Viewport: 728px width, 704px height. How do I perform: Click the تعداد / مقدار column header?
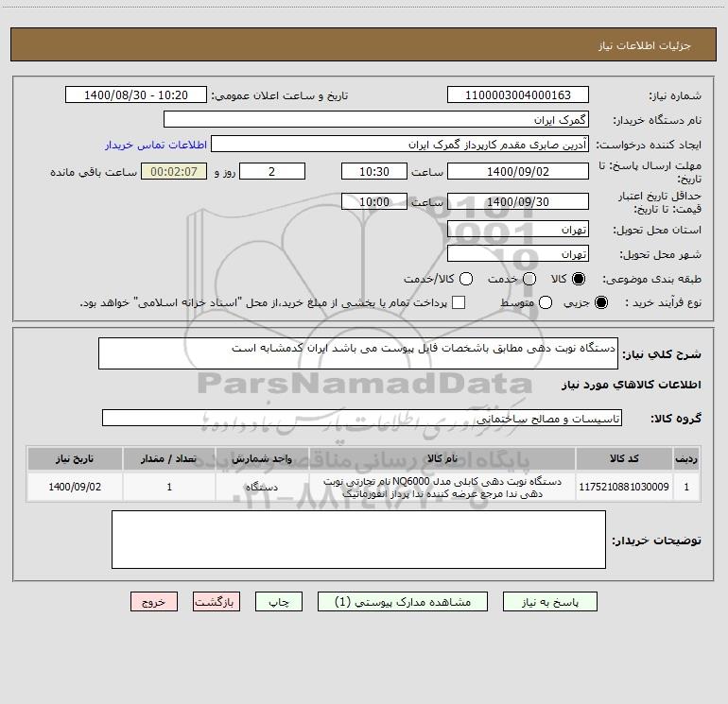tap(169, 458)
